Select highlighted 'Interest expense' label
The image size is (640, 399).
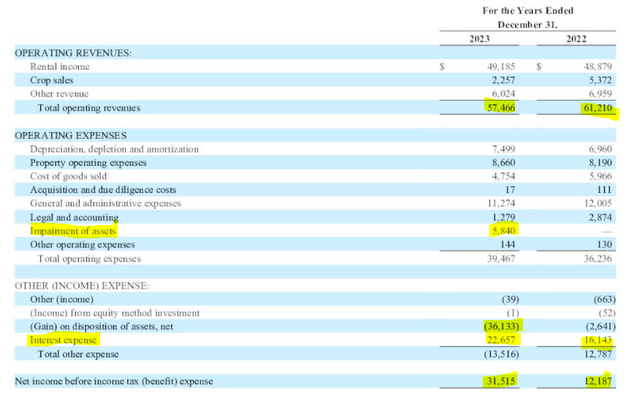[63, 340]
